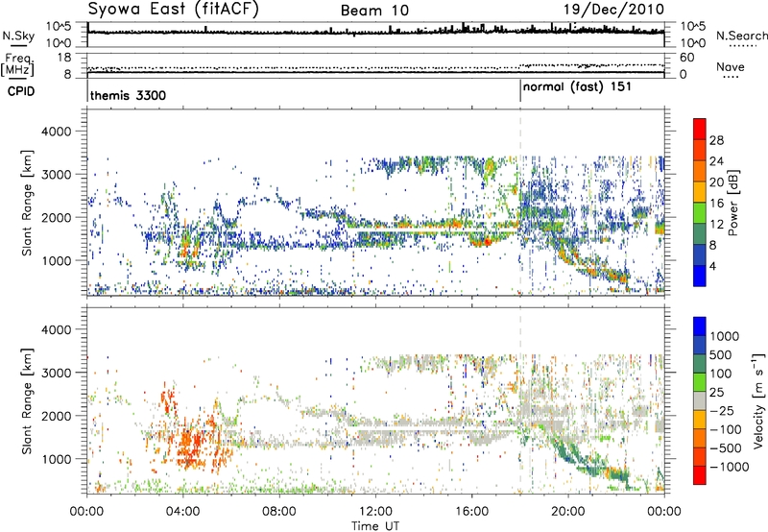Click the 'Freq. [MHz]' axis label
This screenshot has height=532, width=768.
pyautogui.click(x=18, y=64)
